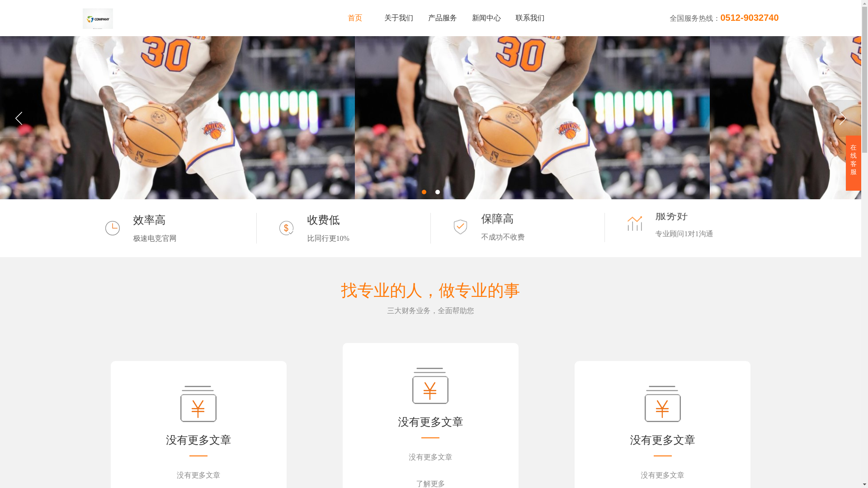Viewport: 868px width, 488px height.
Task: Click the 了解更多 link in middle card
Action: [430, 483]
